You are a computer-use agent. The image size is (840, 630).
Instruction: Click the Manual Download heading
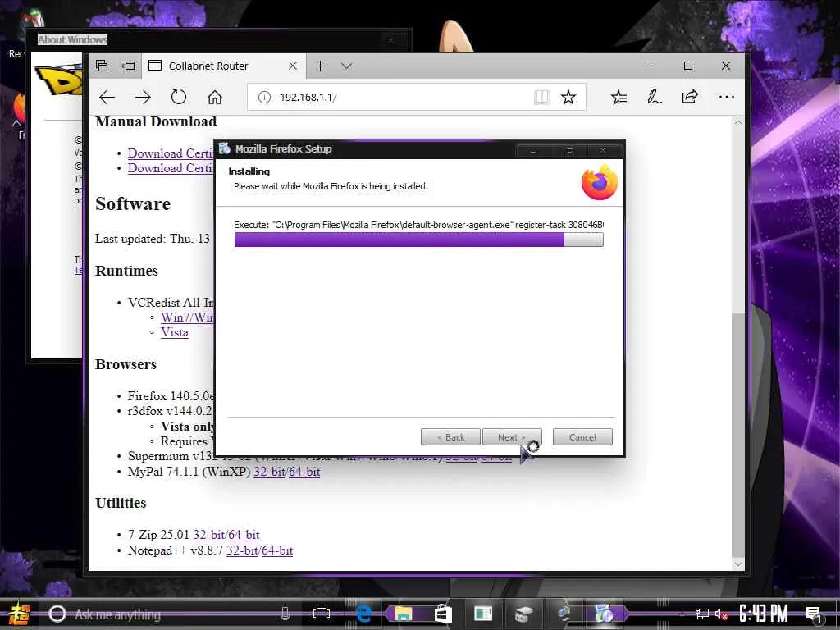click(x=156, y=121)
